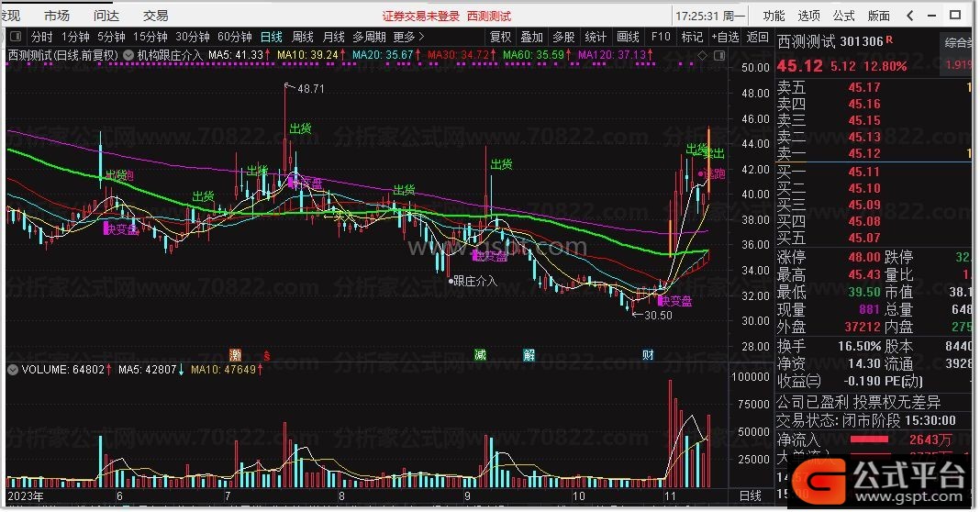Expand the VOLUME indicator dropdown arrow
This screenshot has width=980, height=512.
(x=13, y=370)
